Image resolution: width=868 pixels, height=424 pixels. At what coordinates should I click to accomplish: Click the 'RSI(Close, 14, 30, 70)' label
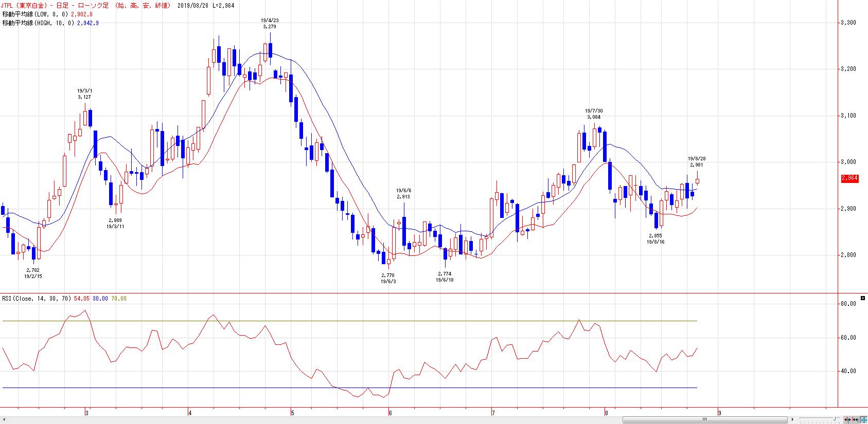pyautogui.click(x=37, y=299)
